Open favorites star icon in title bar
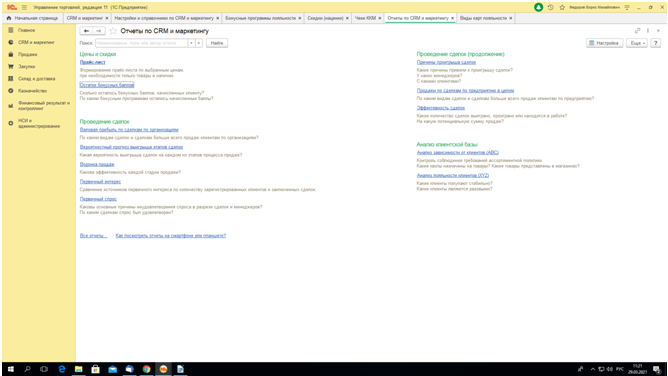 point(562,7)
